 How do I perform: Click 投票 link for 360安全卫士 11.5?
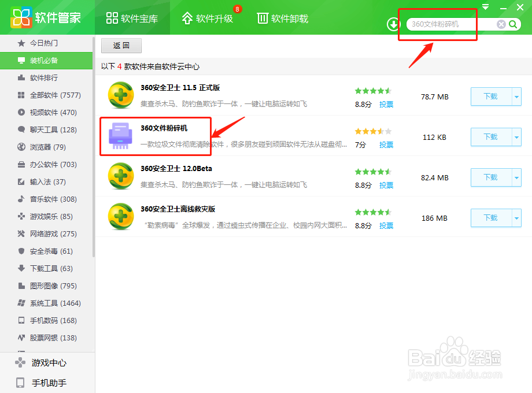[386, 105]
